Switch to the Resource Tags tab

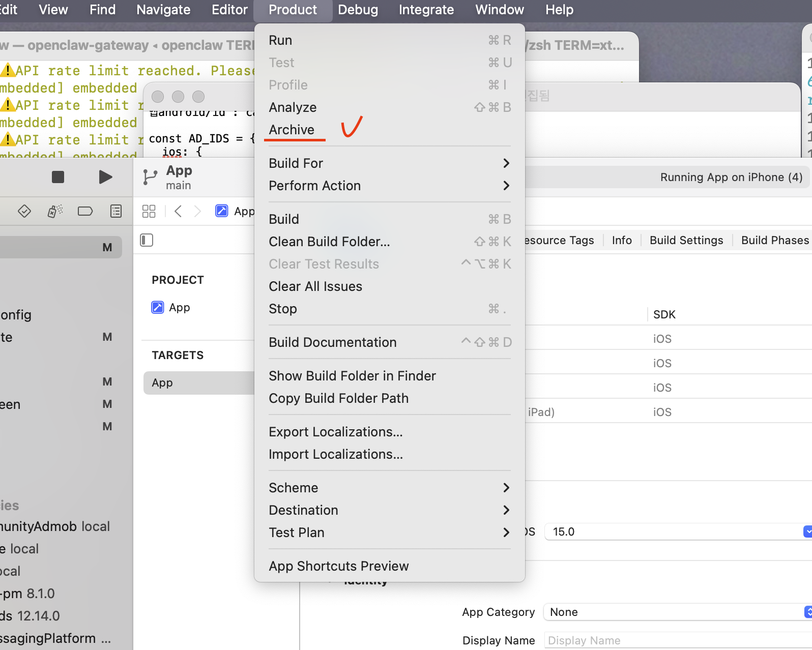tap(560, 240)
